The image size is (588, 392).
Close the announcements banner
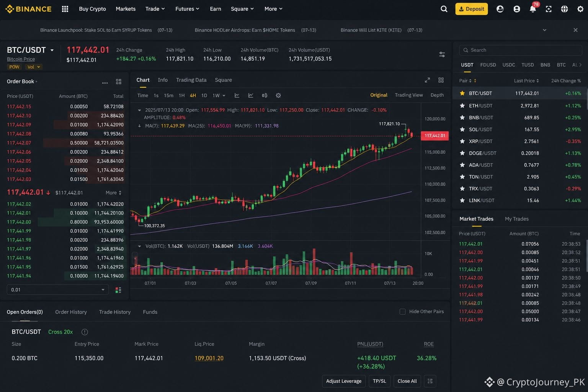coord(575,30)
